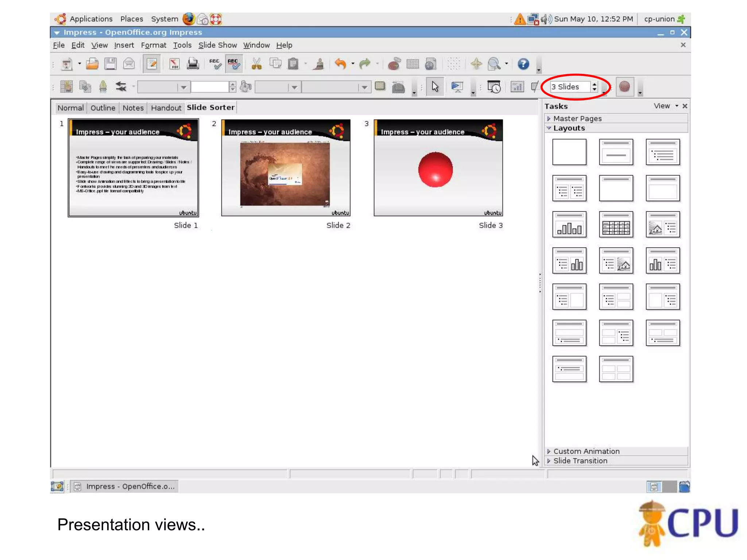The image size is (747, 560).
Task: Choose the Blank Slide layout
Action: click(569, 152)
